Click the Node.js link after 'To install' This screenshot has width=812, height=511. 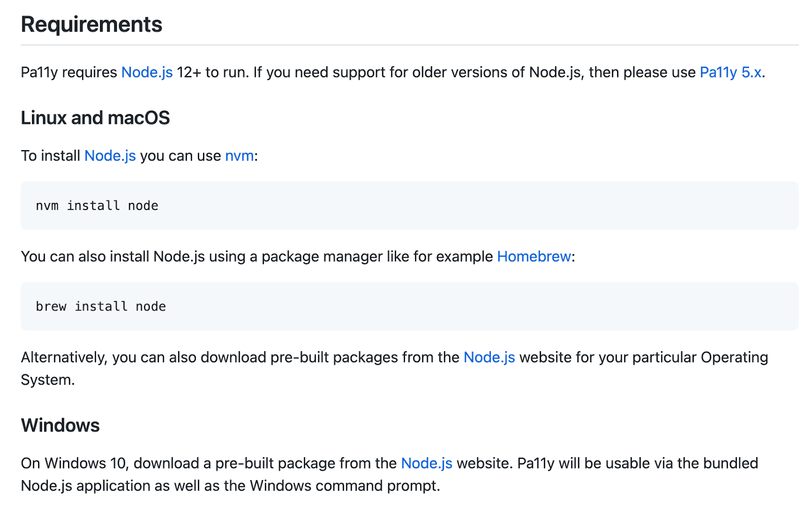click(x=110, y=156)
